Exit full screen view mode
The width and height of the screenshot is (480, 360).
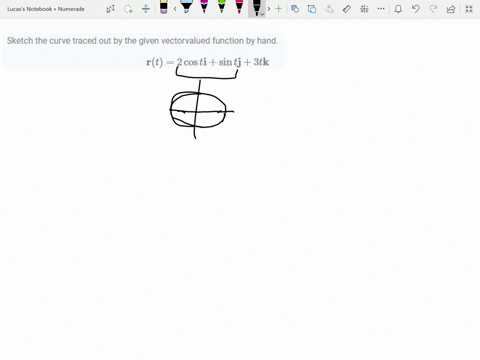469,9
